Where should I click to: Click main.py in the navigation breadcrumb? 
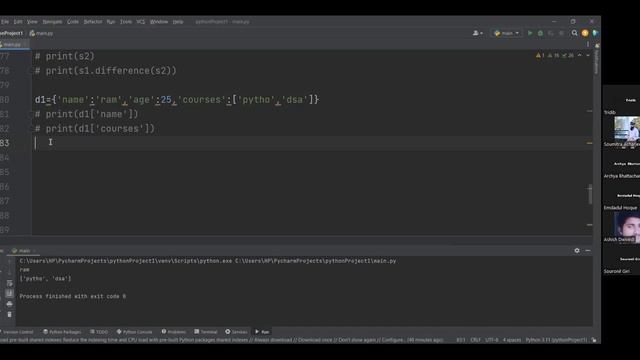click(x=41, y=33)
